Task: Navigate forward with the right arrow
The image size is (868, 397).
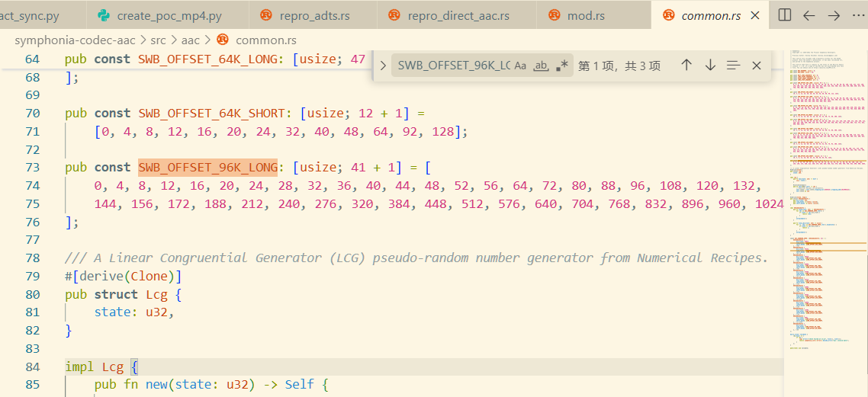Action: point(834,15)
